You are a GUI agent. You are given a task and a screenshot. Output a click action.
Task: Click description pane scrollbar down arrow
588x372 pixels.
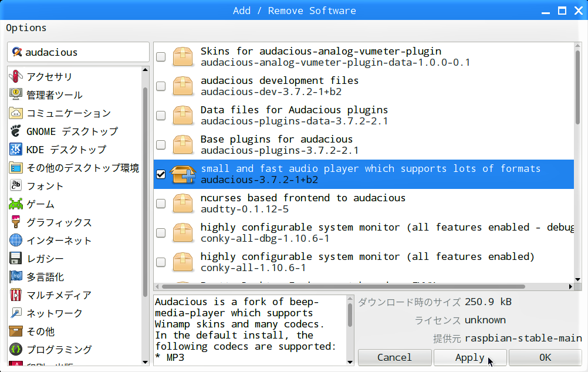[x=350, y=362]
